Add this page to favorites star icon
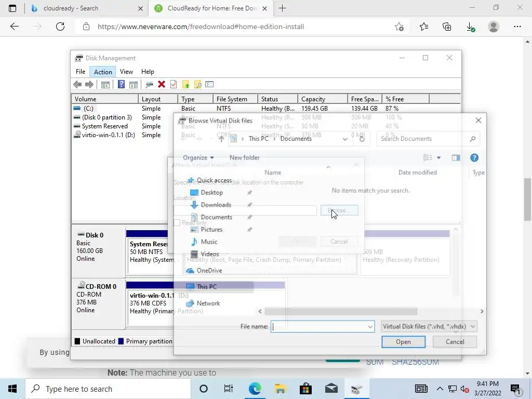 pos(400,26)
